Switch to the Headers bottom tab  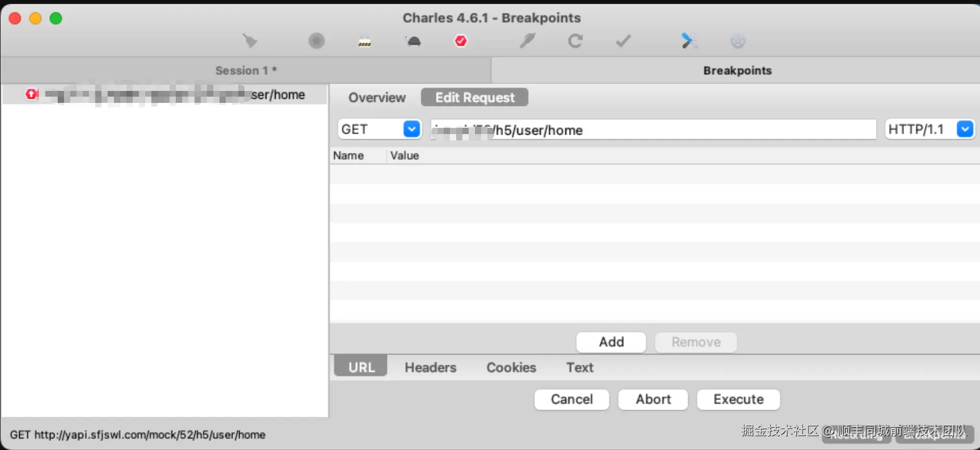(x=431, y=367)
